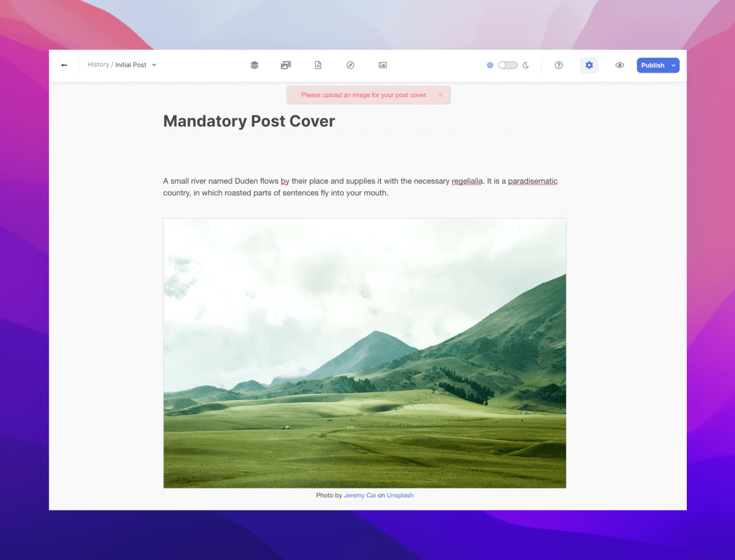
Task: Click the Publish button
Action: pyautogui.click(x=652, y=65)
